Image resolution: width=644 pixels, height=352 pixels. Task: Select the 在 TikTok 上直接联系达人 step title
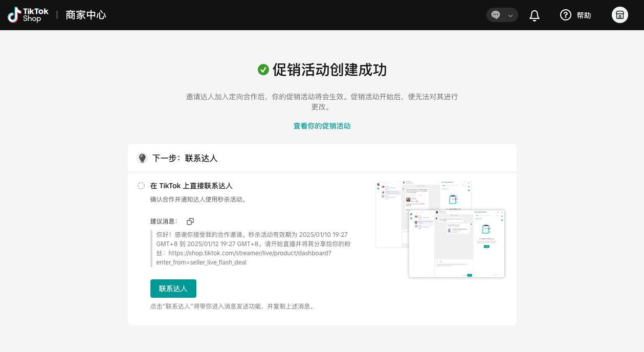pyautogui.click(x=191, y=186)
